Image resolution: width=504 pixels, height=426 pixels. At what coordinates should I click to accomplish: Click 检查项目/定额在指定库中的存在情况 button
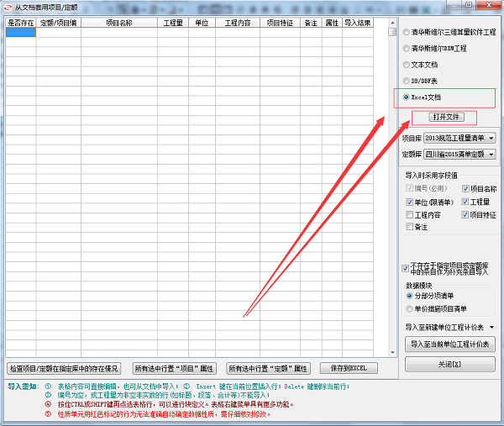coord(64,369)
